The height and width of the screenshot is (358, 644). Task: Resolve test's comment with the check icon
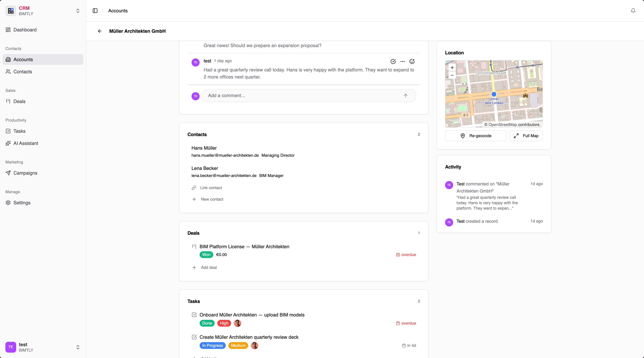coord(393,62)
